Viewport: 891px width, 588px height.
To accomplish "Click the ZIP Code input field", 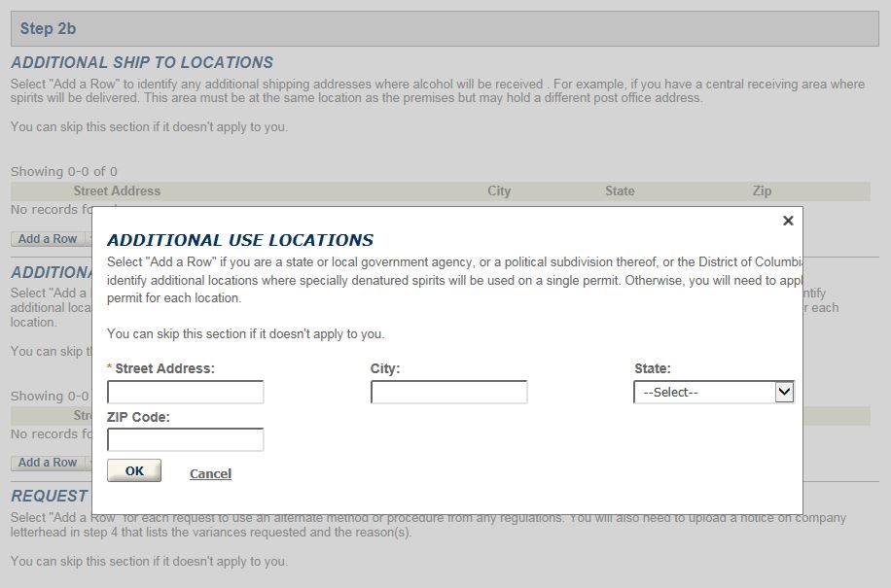I will (x=185, y=440).
